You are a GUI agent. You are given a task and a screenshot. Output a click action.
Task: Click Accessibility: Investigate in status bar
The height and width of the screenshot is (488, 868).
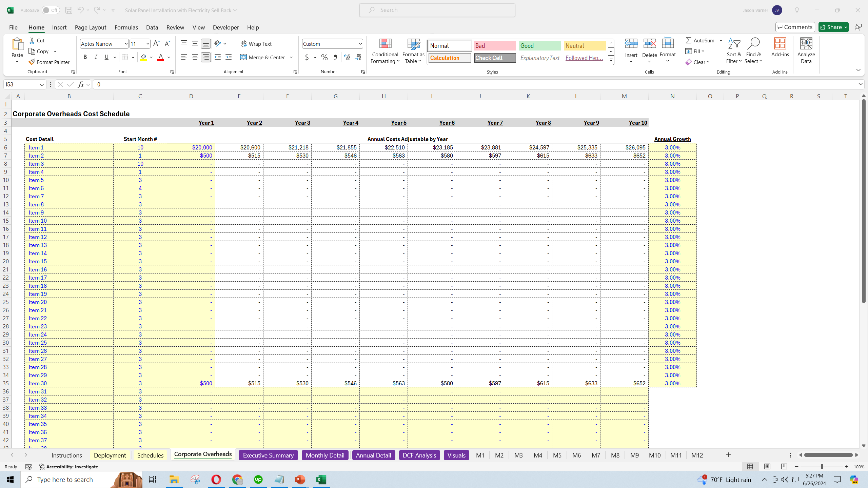[68, 467]
